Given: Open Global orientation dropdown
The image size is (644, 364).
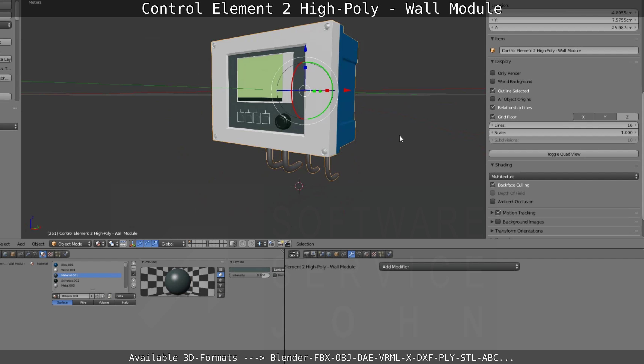Looking at the screenshot, I should (172, 244).
